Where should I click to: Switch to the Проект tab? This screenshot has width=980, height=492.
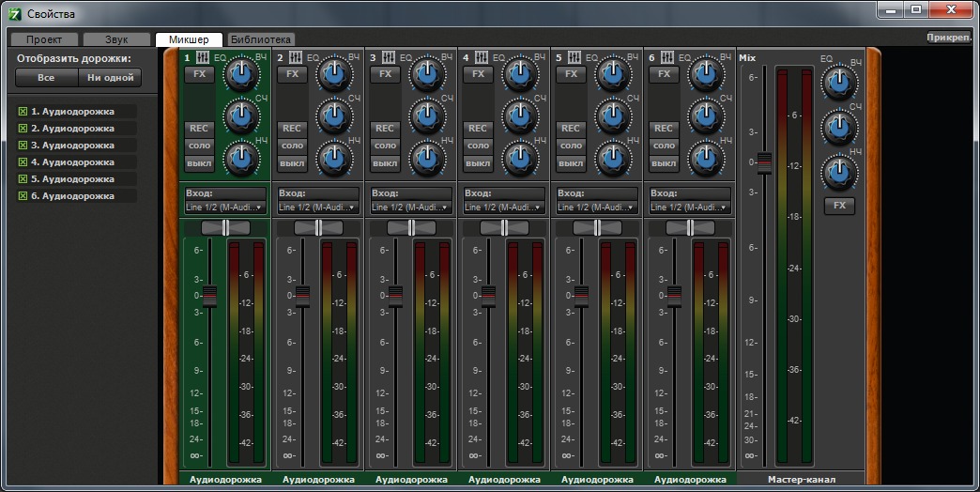44,39
